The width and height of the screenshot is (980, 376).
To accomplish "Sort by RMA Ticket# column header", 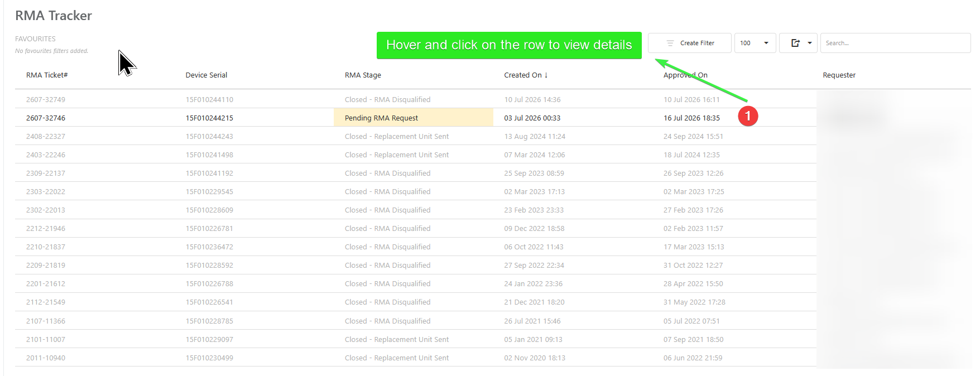I will tap(47, 75).
